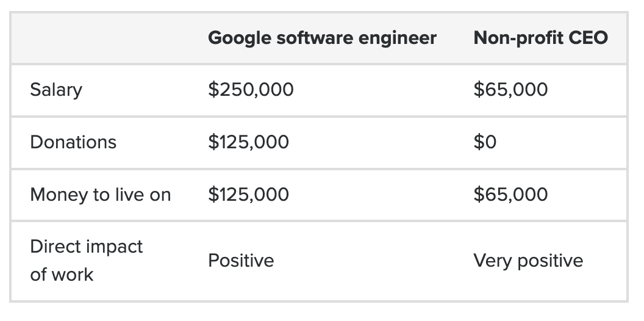
Task: Select the Direct impact of work label
Action: [86, 261]
